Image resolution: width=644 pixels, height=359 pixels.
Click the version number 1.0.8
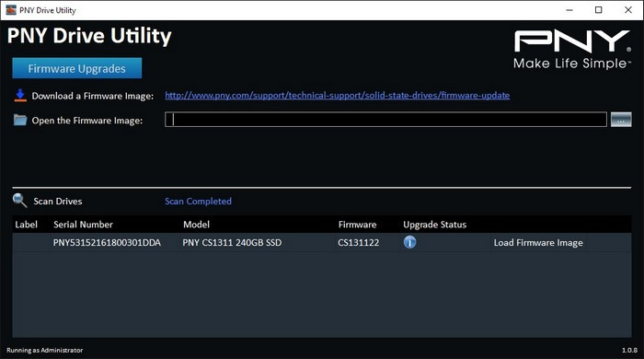(x=629, y=350)
